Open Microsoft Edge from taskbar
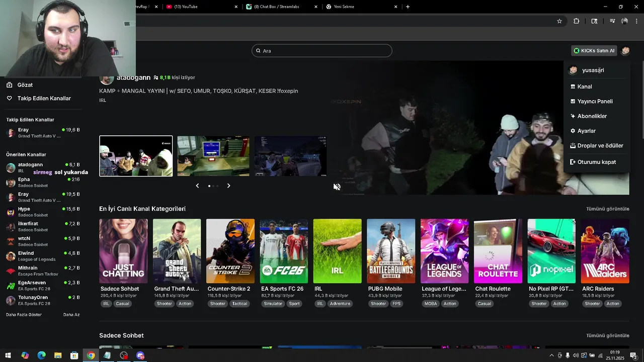This screenshot has width=644, height=362. coord(41,355)
